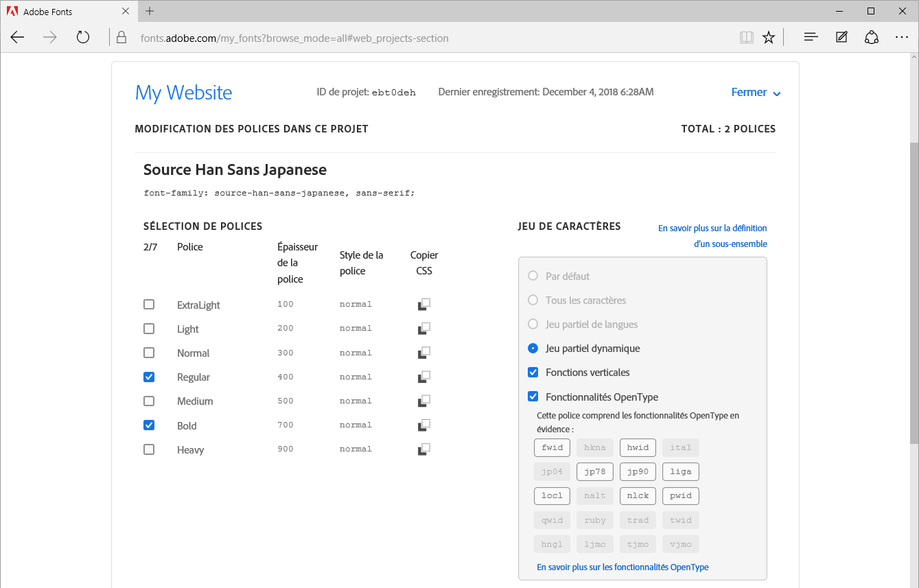Toggle the locl OpenType feature

click(x=552, y=496)
